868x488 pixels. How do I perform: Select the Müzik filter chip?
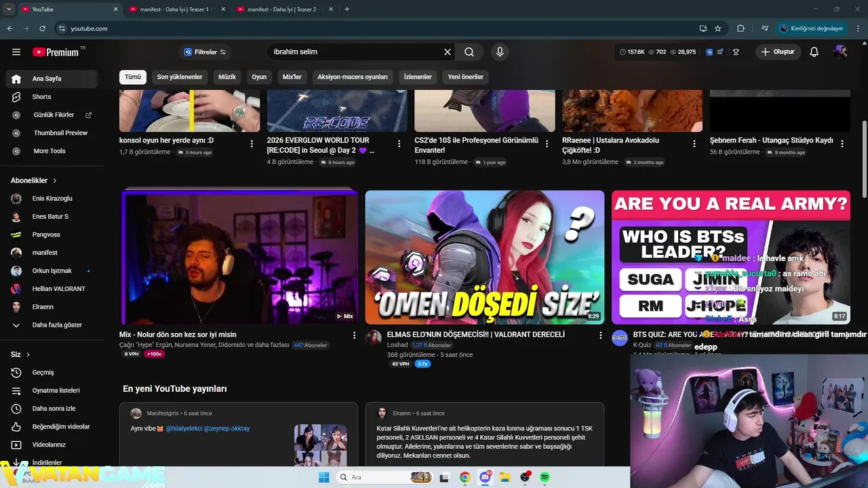pyautogui.click(x=227, y=77)
